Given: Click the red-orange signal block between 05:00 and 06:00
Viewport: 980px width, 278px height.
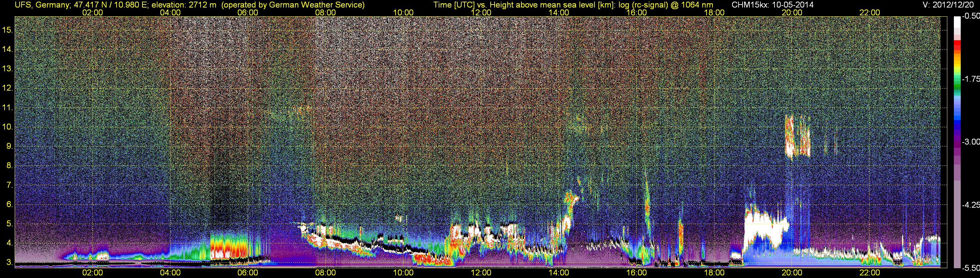Looking at the screenshot, I should 229,247.
